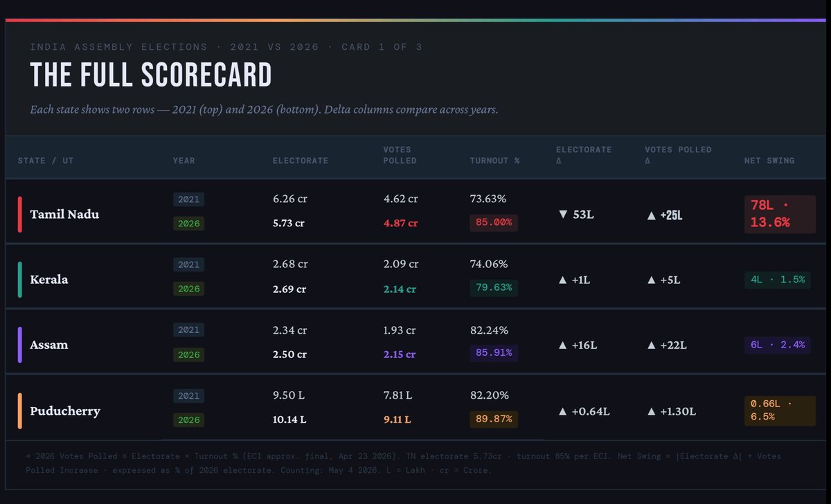Click the '▲ +22L' votes polled delta
This screenshot has height=504, width=831.
(666, 345)
